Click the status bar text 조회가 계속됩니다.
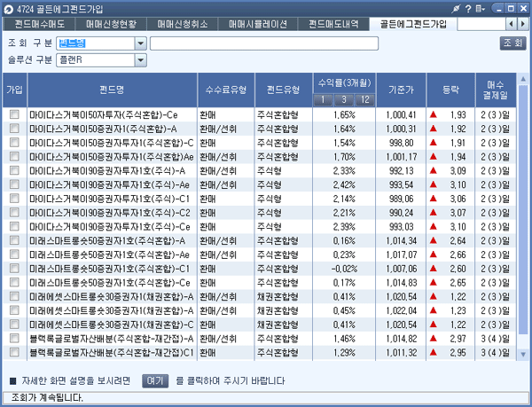The width and height of the screenshot is (532, 407). pyautogui.click(x=47, y=397)
